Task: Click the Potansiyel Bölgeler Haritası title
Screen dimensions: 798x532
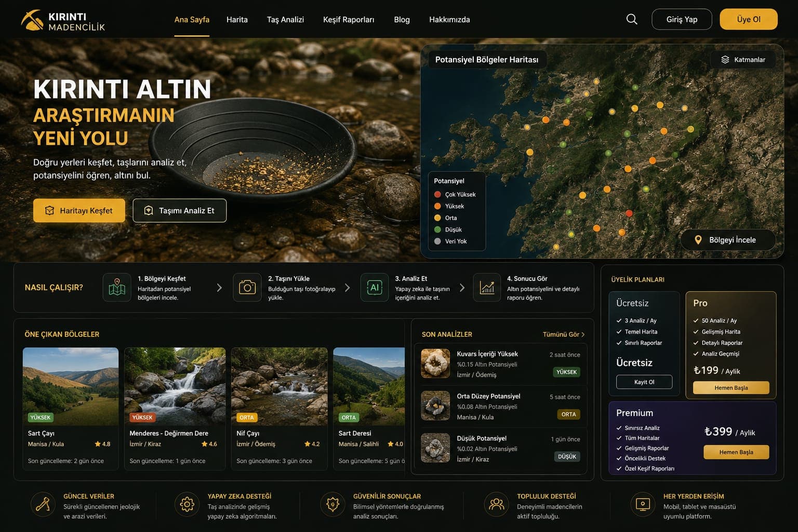Action: click(x=487, y=60)
